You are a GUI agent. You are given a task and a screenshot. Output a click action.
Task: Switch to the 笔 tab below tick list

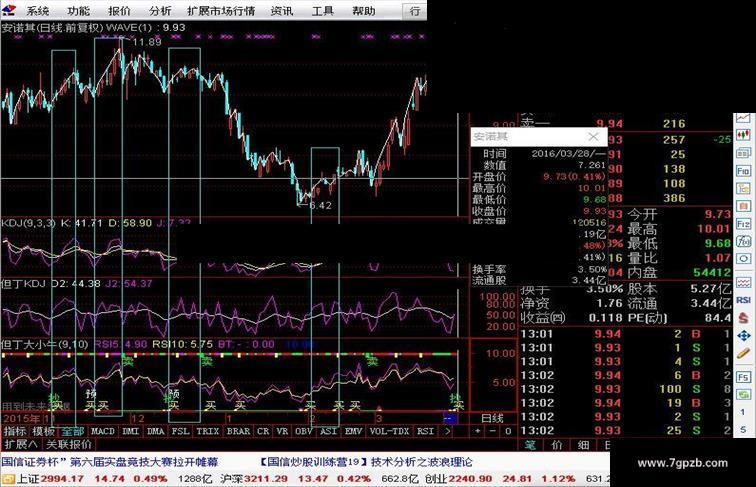530,445
